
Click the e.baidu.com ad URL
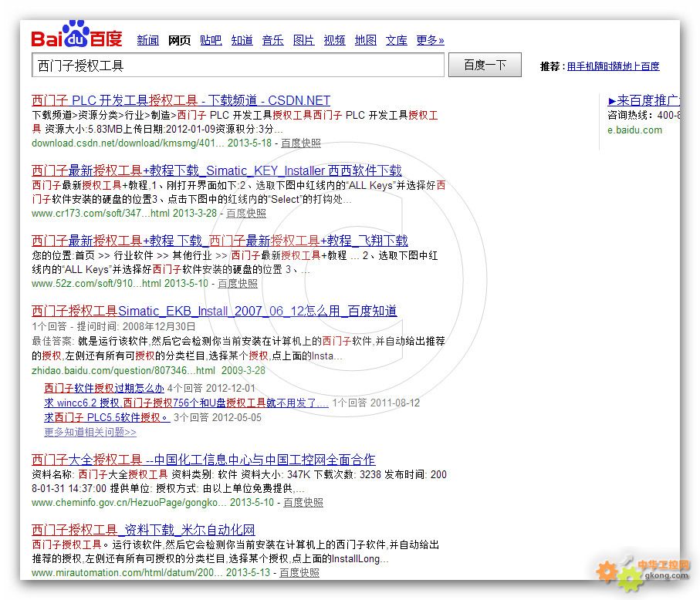[634, 130]
